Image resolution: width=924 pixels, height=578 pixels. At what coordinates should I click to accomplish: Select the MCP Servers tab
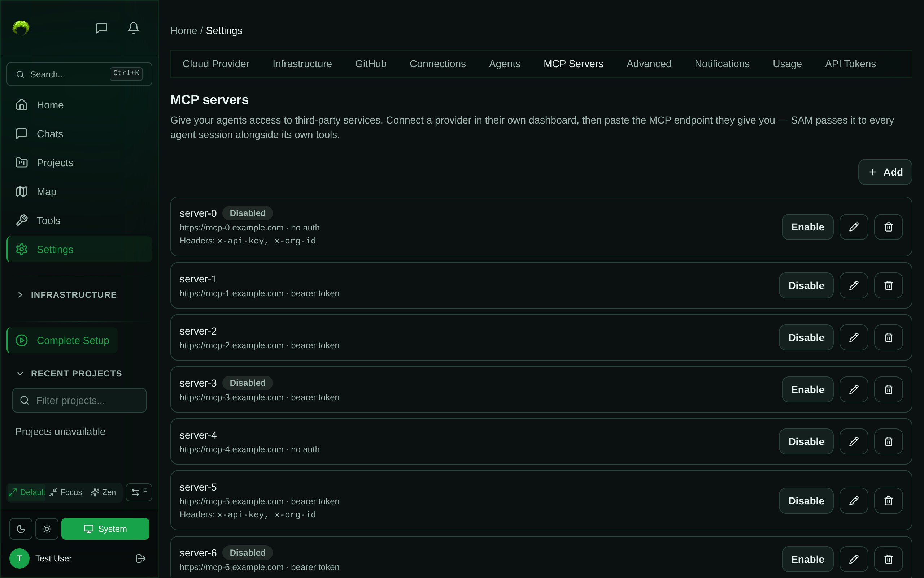[x=573, y=64]
